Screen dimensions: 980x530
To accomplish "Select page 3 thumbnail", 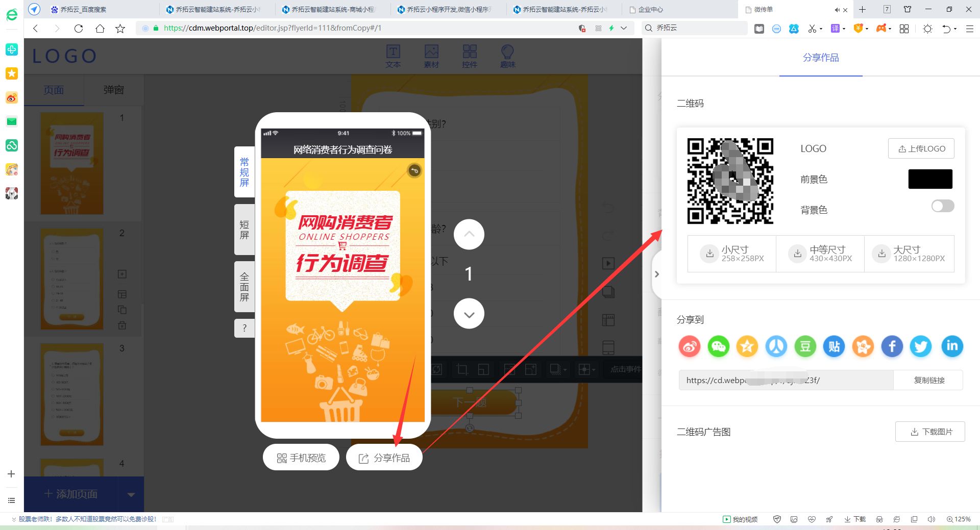I will [x=72, y=394].
